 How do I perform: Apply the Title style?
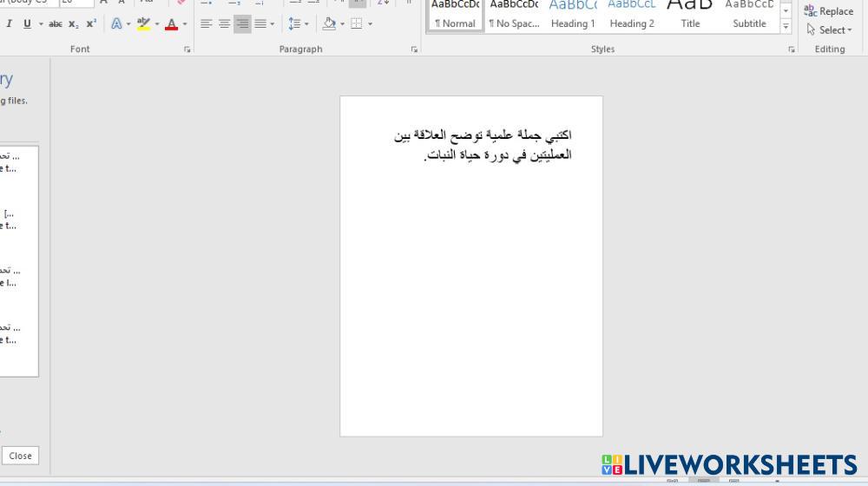(x=690, y=16)
